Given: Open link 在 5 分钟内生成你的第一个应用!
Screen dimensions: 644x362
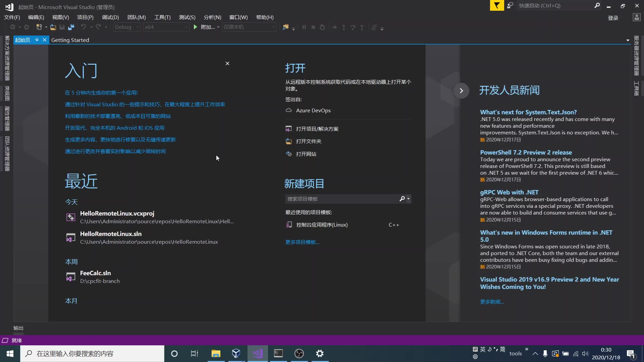Looking at the screenshot, I should 101,93.
